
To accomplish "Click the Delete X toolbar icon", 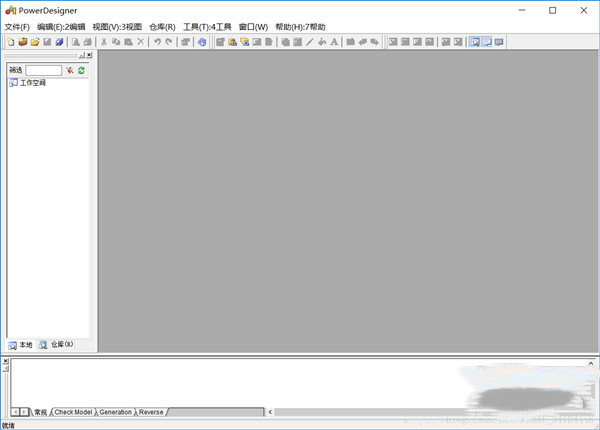I will [140, 42].
